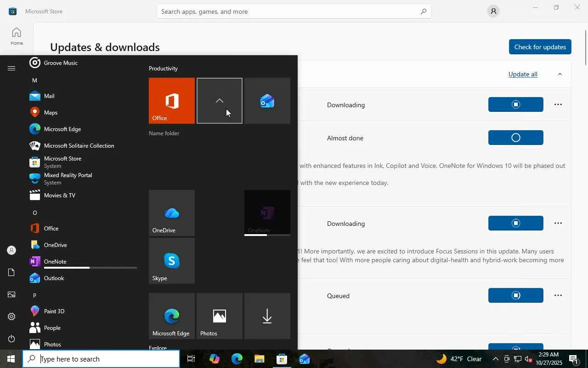This screenshot has width=588, height=368.
Task: Click the button in the Almost done row
Action: tap(515, 138)
